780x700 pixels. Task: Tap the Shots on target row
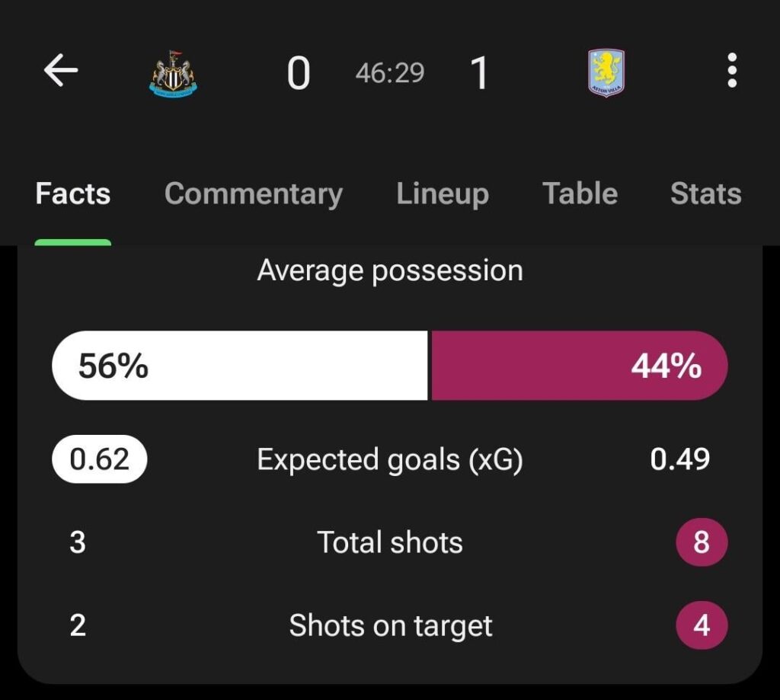(389, 626)
